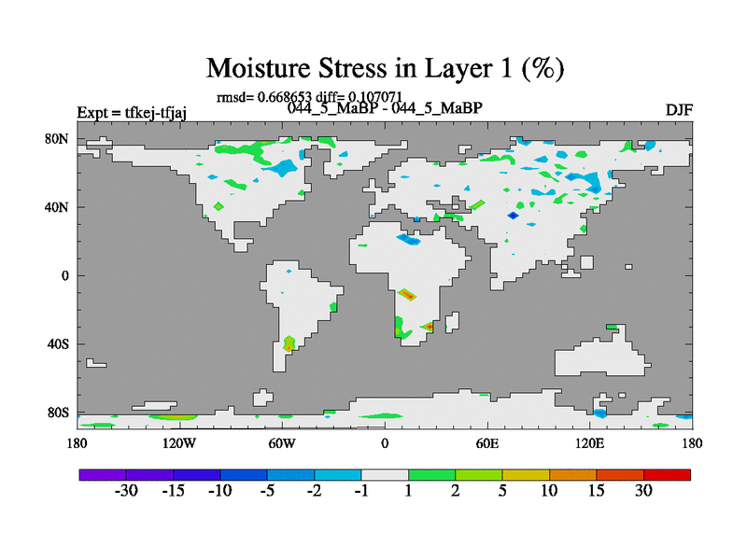
Task: Click the red swatch above 30
Action: (x=667, y=475)
